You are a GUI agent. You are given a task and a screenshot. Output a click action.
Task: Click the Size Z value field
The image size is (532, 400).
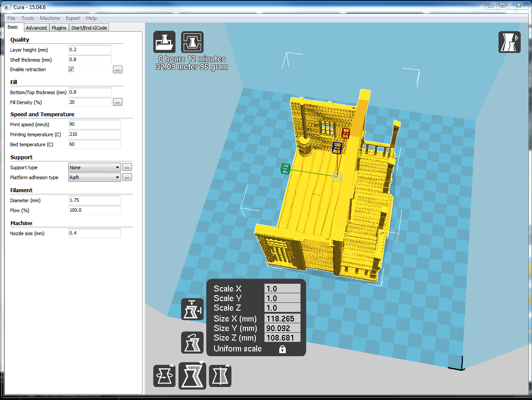(x=283, y=338)
